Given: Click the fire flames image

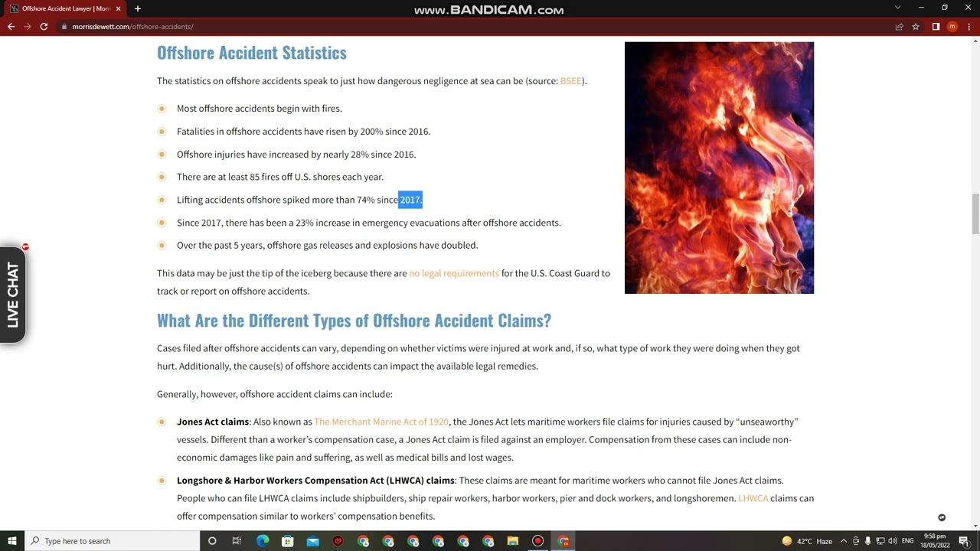Looking at the screenshot, I should click(719, 168).
